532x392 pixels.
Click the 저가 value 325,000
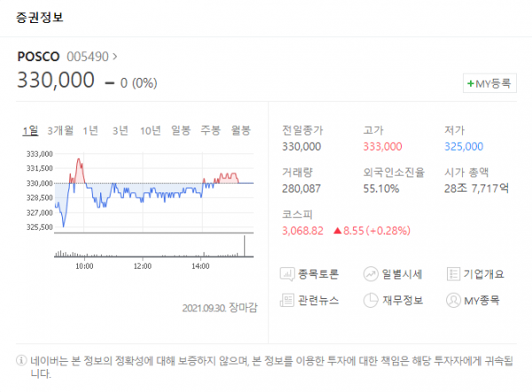pyautogui.click(x=464, y=146)
